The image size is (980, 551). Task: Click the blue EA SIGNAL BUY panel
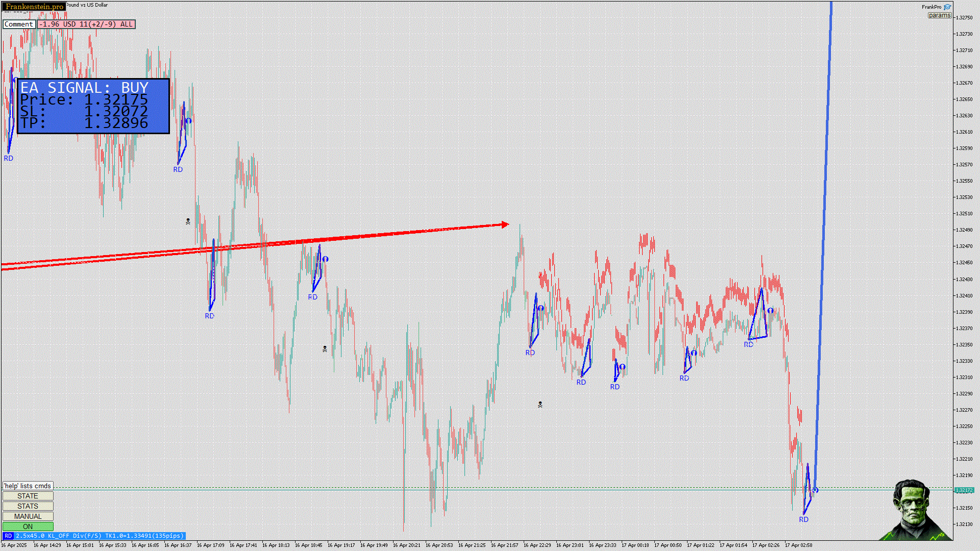tap(93, 106)
